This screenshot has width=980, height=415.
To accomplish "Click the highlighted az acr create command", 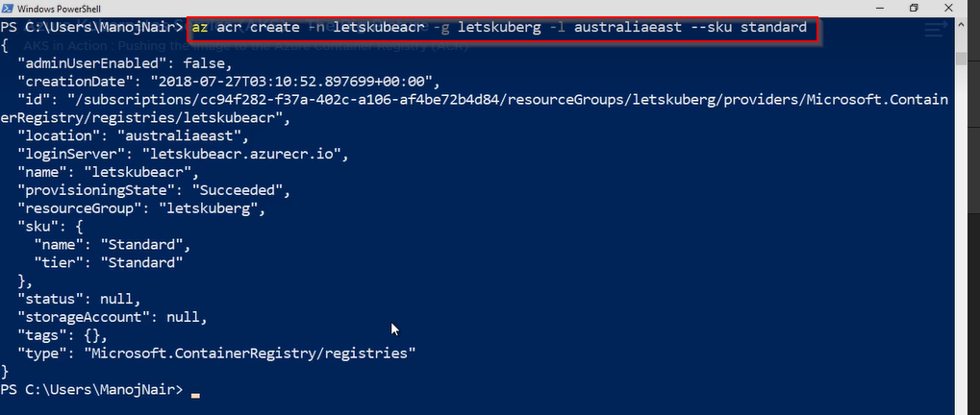I will pyautogui.click(x=499, y=29).
